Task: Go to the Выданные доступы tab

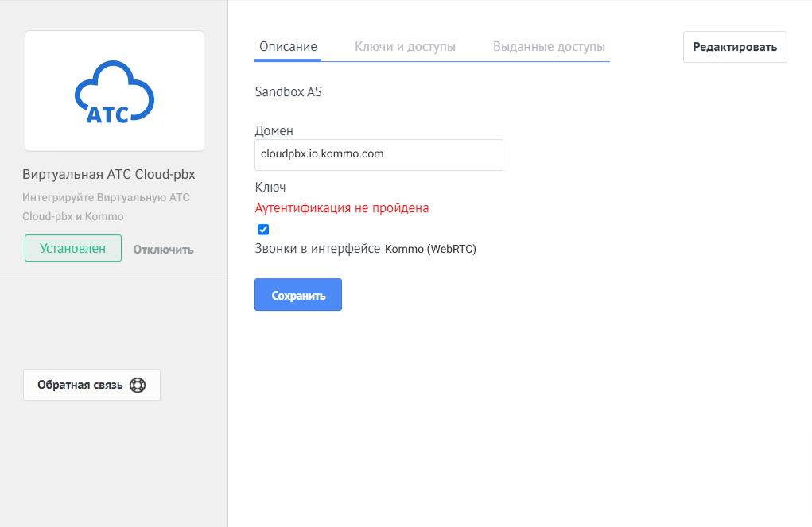Action: [549, 47]
